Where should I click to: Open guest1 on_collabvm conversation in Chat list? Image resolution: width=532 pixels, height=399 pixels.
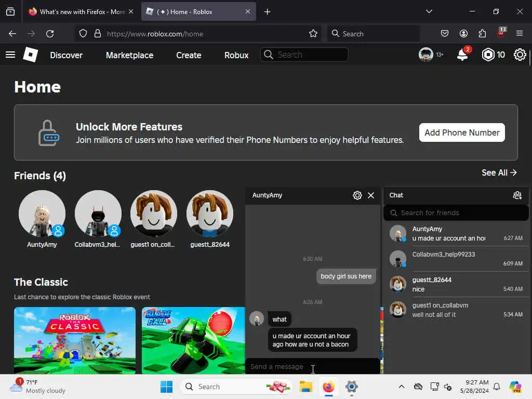pyautogui.click(x=456, y=310)
